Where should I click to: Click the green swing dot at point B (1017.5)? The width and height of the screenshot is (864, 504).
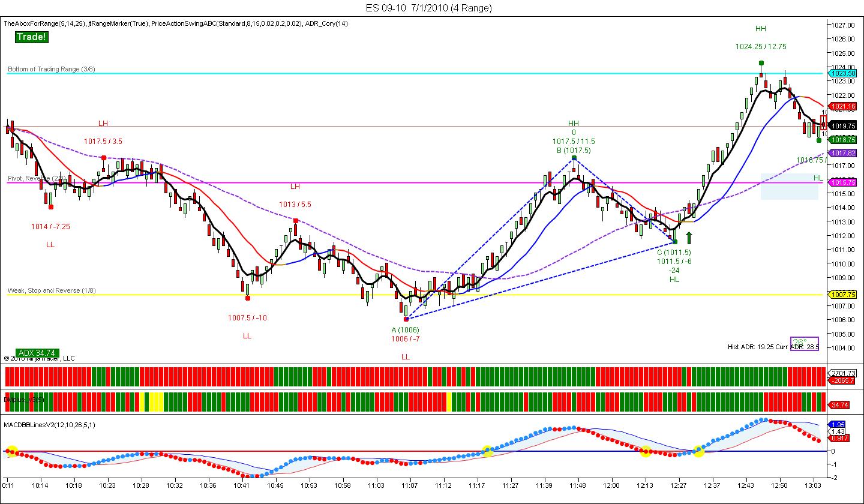[x=574, y=158]
